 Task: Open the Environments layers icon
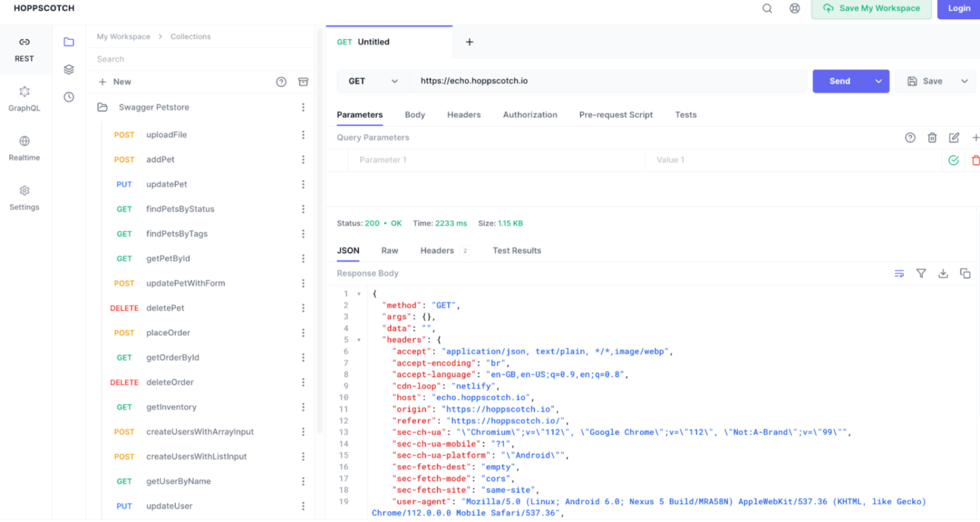[69, 70]
